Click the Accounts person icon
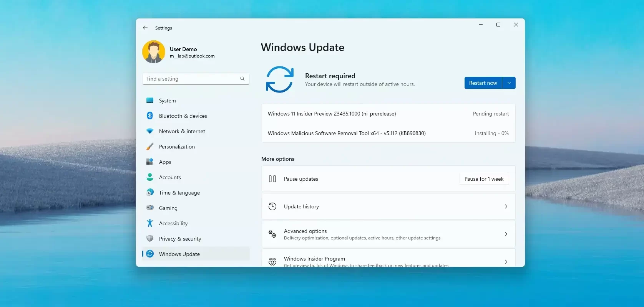Viewport: 644px width, 307px height. 150,177
